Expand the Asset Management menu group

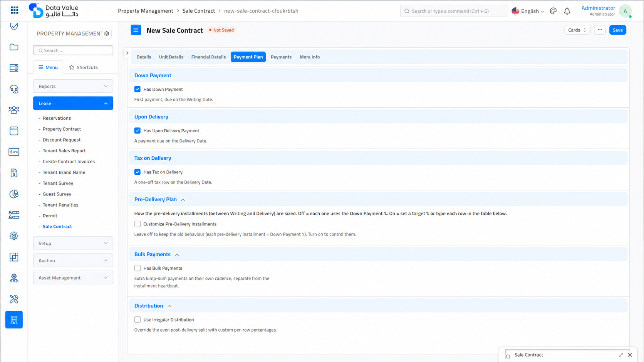73,278
